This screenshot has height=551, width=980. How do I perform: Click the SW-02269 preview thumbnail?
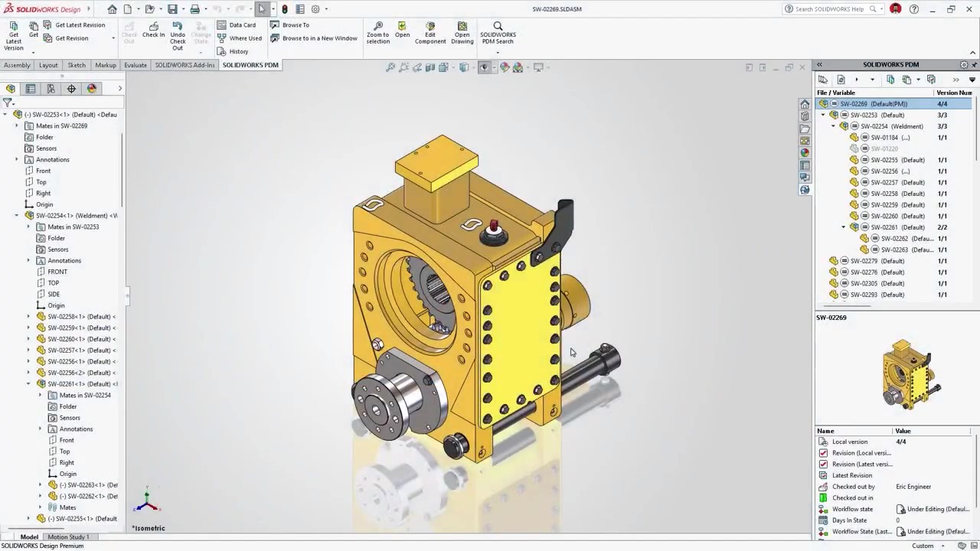pos(911,375)
